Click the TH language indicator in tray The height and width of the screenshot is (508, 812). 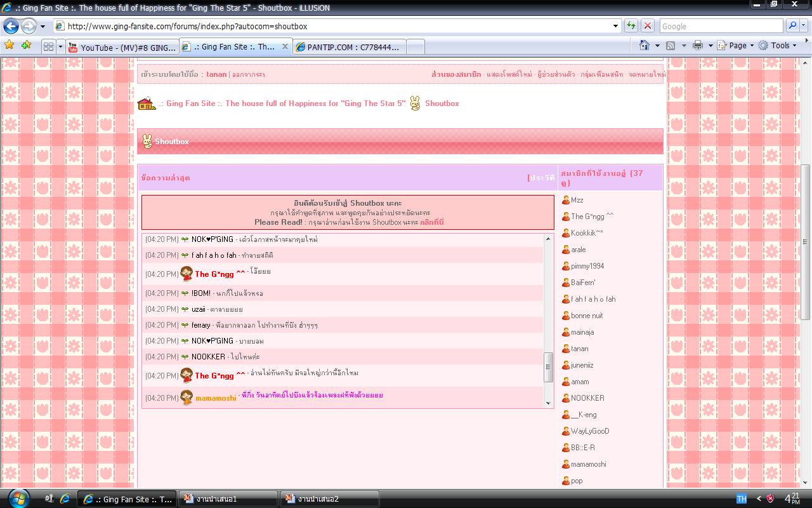tap(741, 498)
